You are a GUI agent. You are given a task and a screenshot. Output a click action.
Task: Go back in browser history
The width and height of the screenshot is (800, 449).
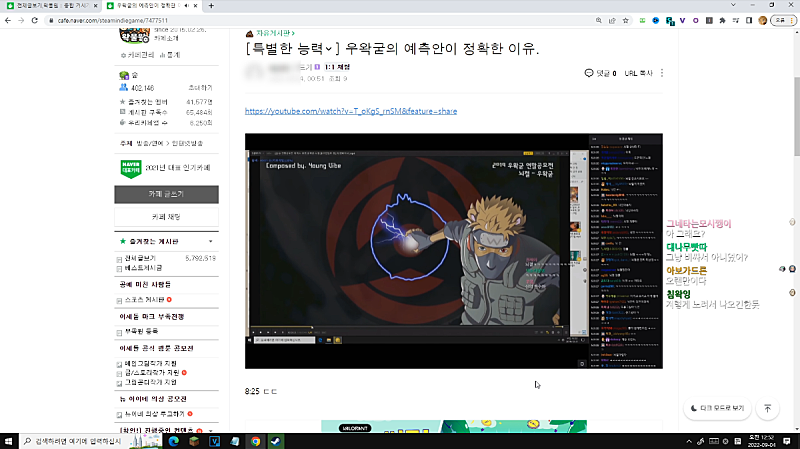8,20
